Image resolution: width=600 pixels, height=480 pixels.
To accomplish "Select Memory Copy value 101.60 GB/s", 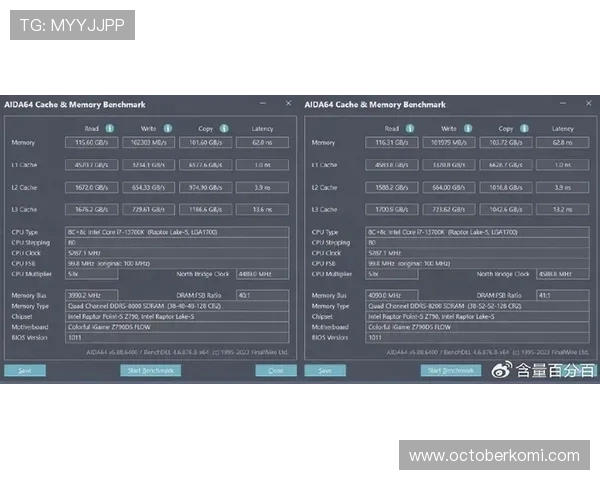I will pyautogui.click(x=205, y=143).
